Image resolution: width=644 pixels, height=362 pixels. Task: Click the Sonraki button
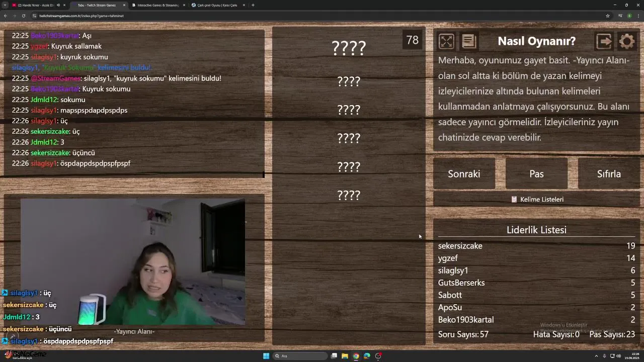464,174
